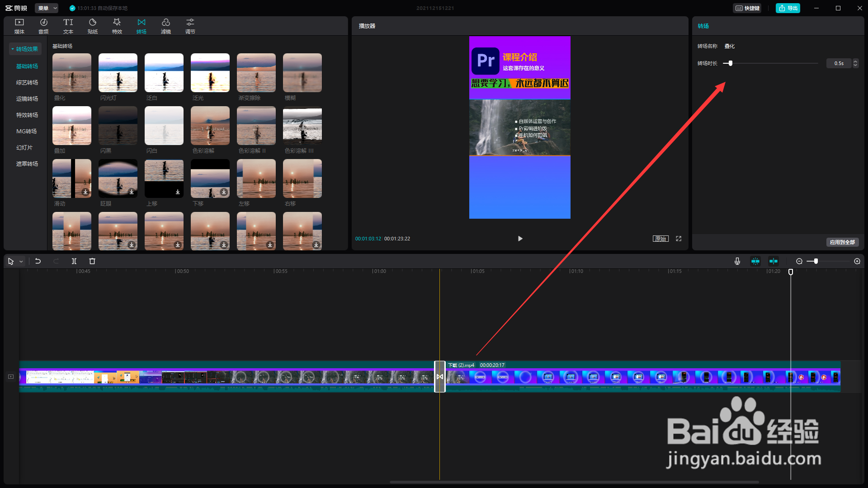Click the 应用到全部 button
The height and width of the screenshot is (488, 868).
pyautogui.click(x=842, y=242)
